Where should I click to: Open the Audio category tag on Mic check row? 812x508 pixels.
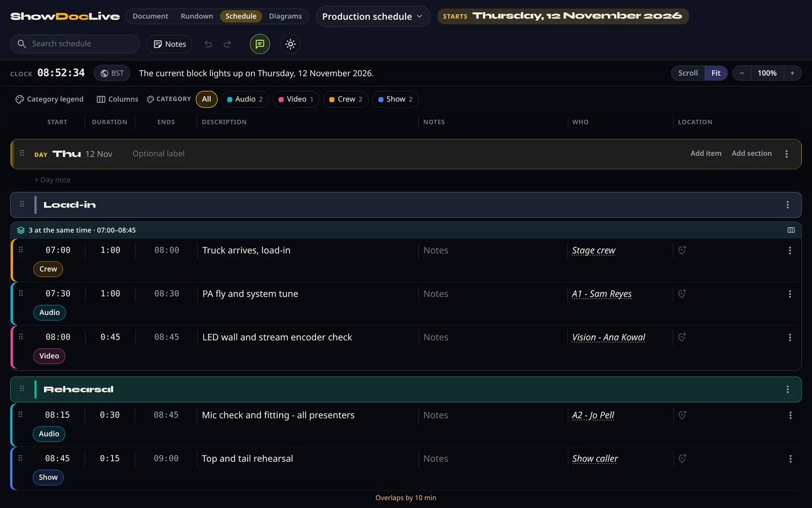point(49,434)
